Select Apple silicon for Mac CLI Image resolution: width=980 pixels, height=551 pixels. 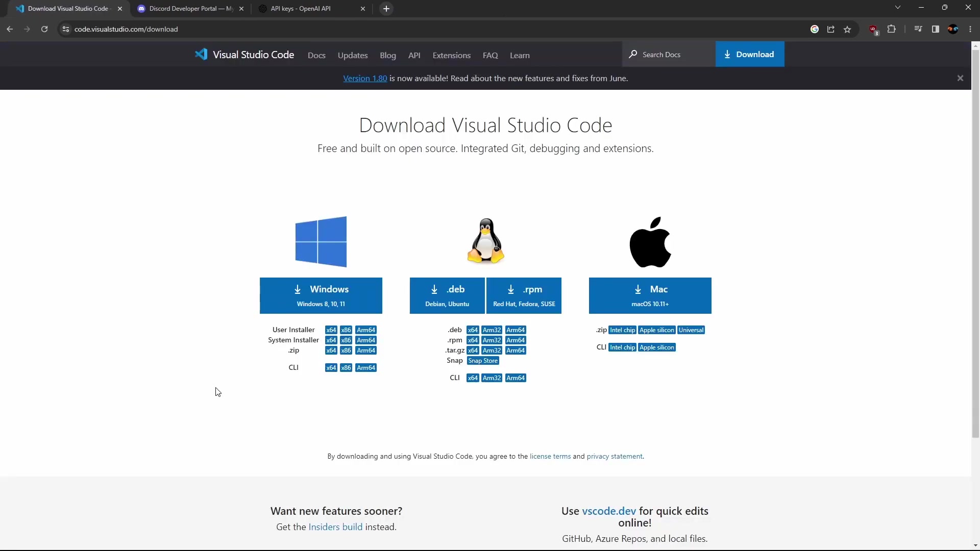click(657, 347)
